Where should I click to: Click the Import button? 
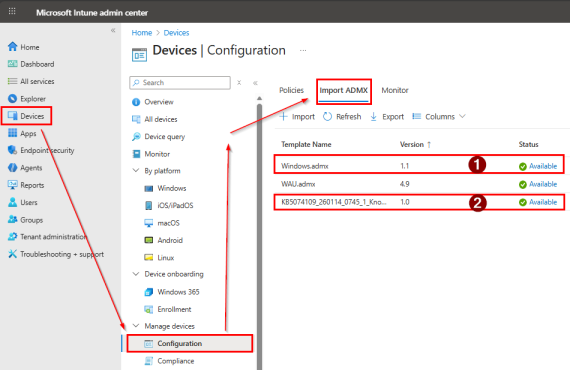tap(297, 116)
